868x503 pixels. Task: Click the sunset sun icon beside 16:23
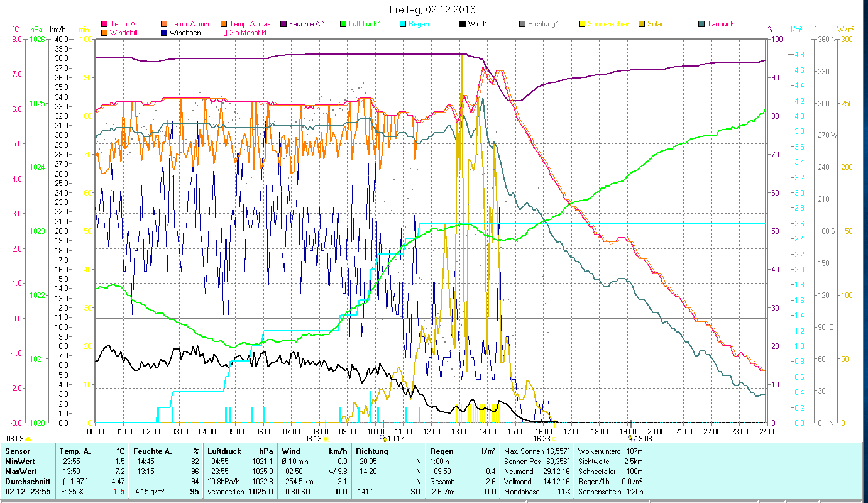tap(554, 439)
